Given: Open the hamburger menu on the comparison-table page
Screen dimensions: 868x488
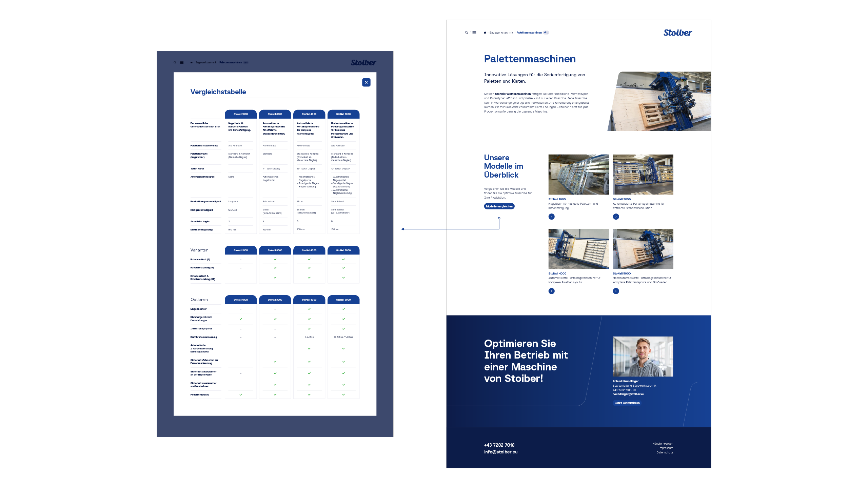Looking at the screenshot, I should pyautogui.click(x=182, y=63).
